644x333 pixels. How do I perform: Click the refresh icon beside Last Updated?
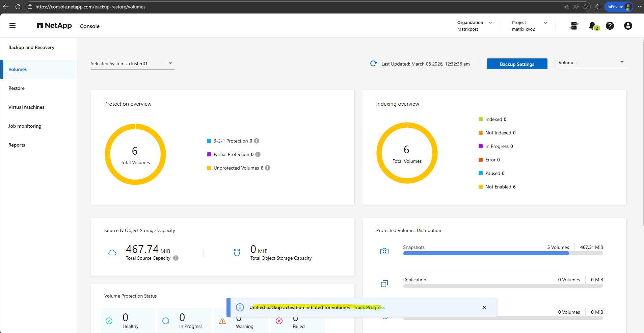(373, 63)
